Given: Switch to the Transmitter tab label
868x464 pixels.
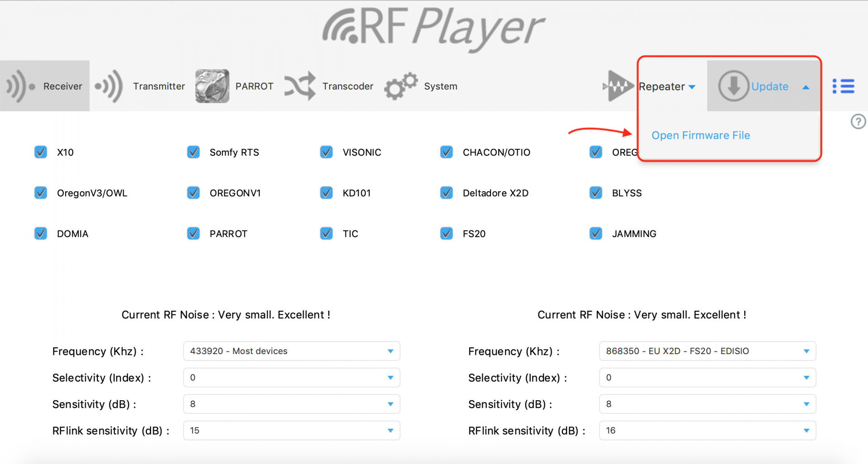Looking at the screenshot, I should [159, 86].
